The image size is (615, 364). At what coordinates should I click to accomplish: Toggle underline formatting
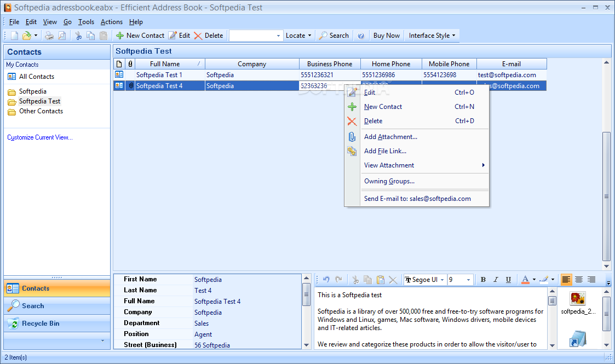pos(508,279)
